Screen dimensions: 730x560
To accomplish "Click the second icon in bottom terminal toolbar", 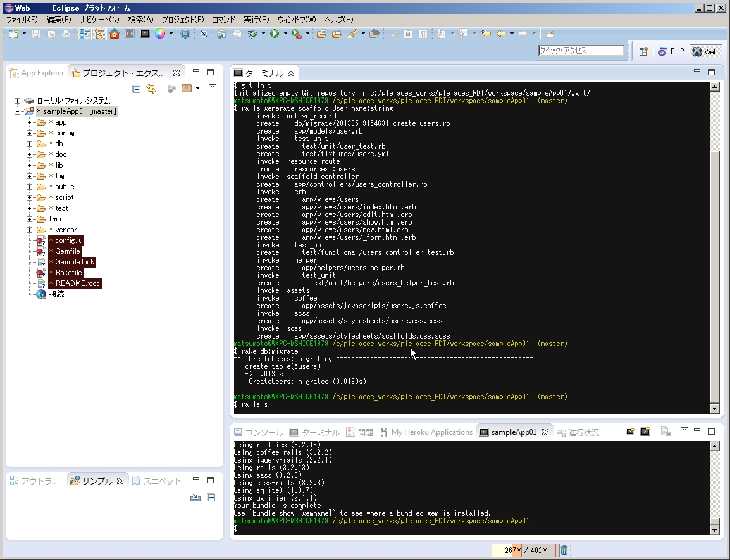I will pyautogui.click(x=645, y=432).
